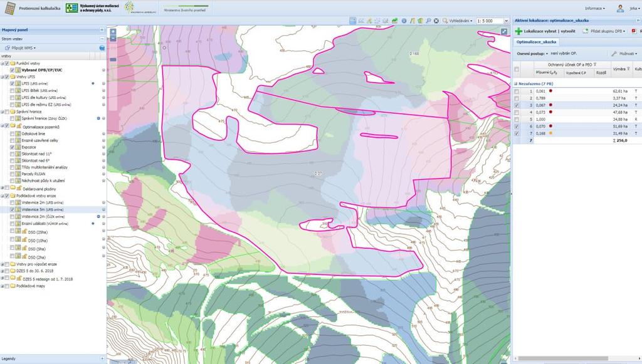Click the measure ruler tool in map toolbar

(x=413, y=21)
